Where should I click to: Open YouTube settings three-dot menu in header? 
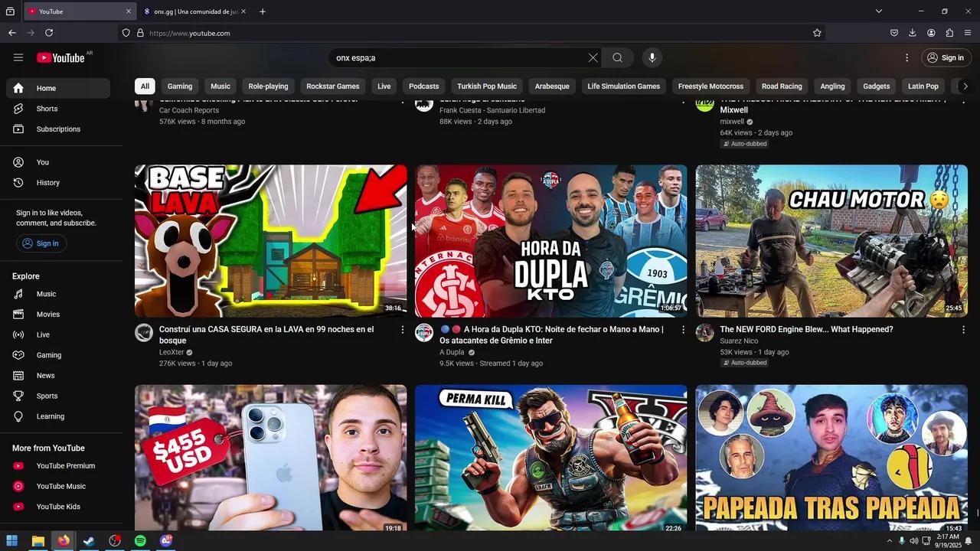[907, 57]
